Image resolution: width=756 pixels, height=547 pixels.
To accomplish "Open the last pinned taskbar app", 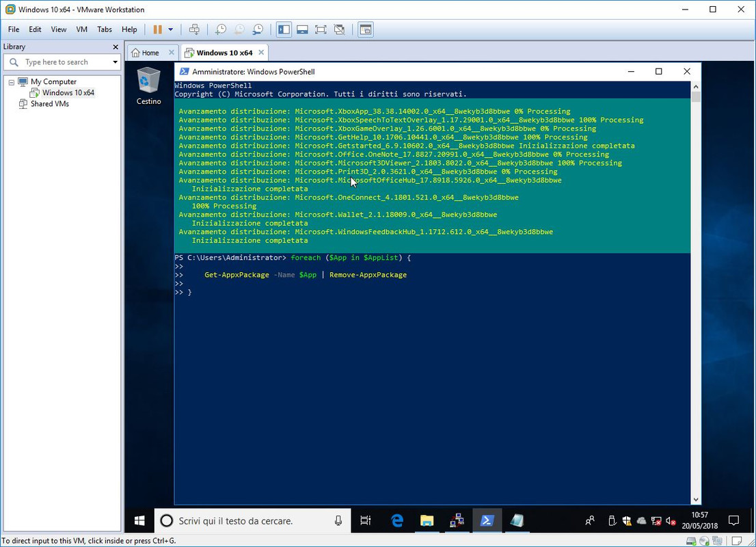I will coord(516,520).
